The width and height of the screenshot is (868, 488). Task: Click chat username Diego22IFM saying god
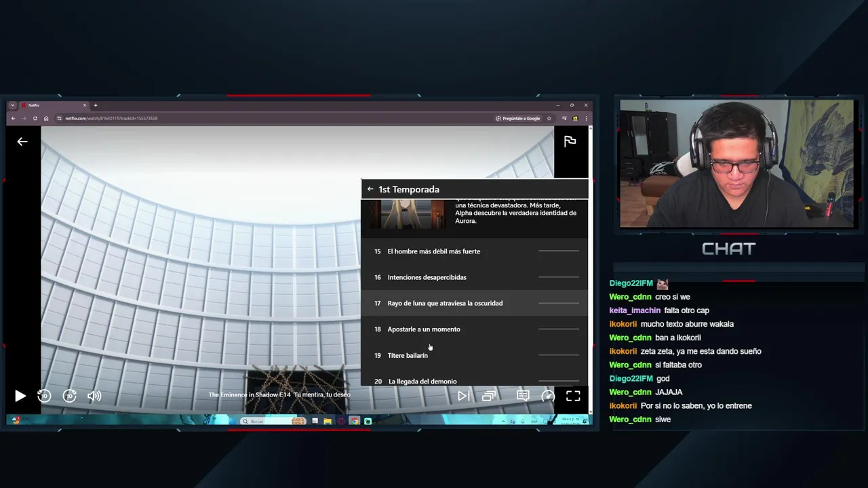[x=631, y=378]
